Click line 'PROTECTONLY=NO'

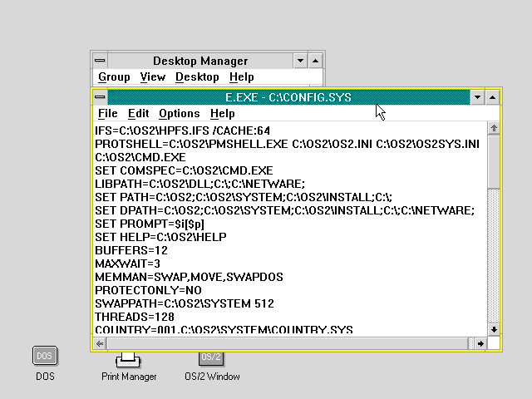pos(148,290)
